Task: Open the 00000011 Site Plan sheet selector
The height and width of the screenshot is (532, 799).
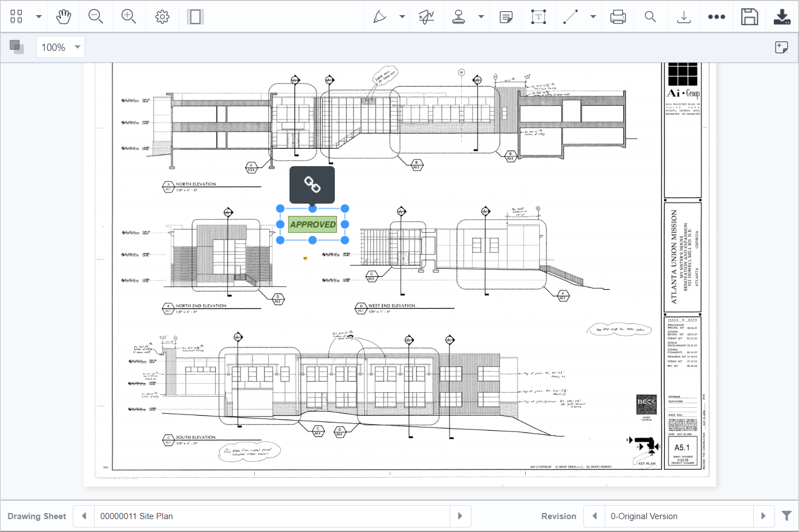Action: tap(274, 515)
